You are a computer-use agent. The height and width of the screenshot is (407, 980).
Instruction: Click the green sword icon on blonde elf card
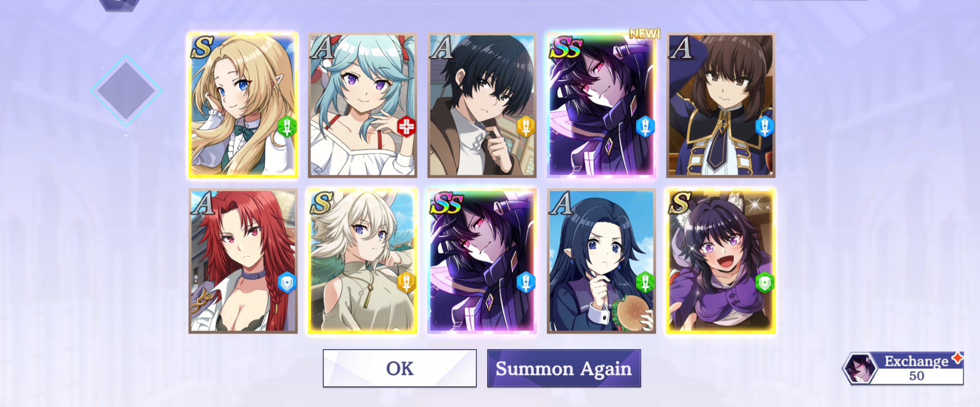tap(287, 127)
